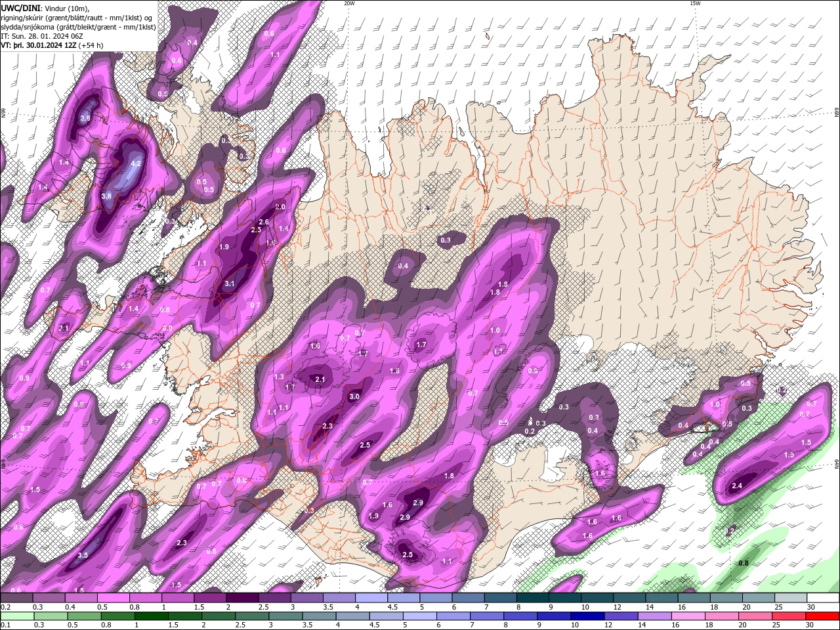Click the 3.5 precipitation value on map
Screen dimensions: 840x630
tap(83, 555)
